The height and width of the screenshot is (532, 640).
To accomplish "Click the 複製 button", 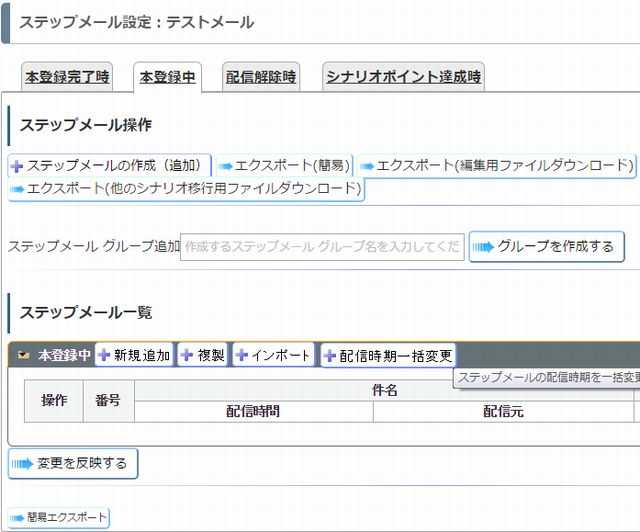I will (203, 355).
